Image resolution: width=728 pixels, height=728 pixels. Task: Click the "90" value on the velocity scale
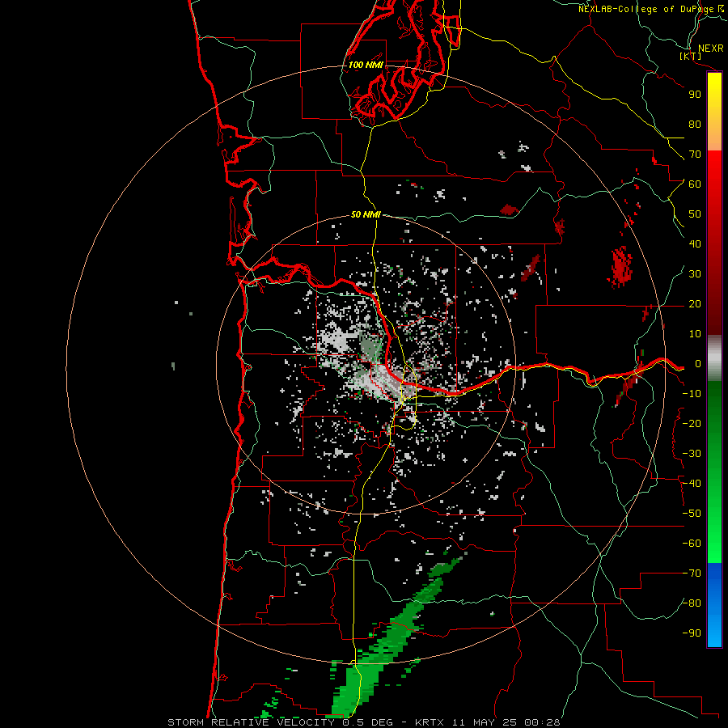(x=695, y=95)
